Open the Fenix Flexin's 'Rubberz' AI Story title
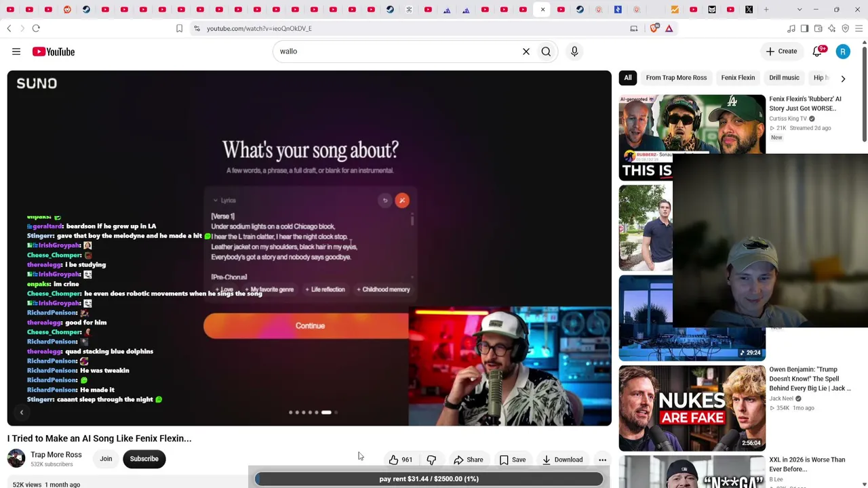 [806, 104]
